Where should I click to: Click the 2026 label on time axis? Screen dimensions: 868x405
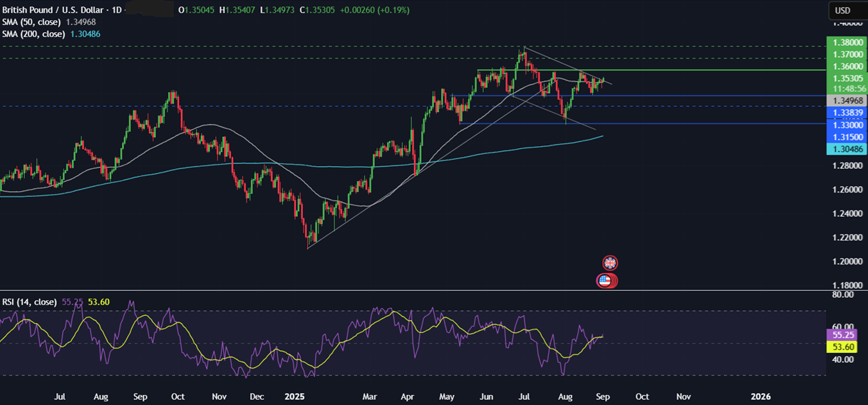[x=761, y=396]
